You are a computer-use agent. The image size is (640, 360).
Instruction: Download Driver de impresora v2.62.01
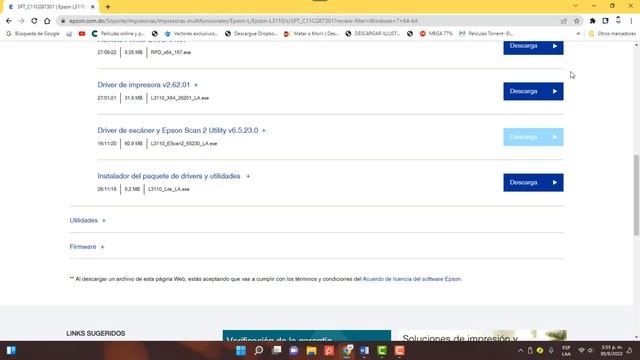pyautogui.click(x=533, y=91)
